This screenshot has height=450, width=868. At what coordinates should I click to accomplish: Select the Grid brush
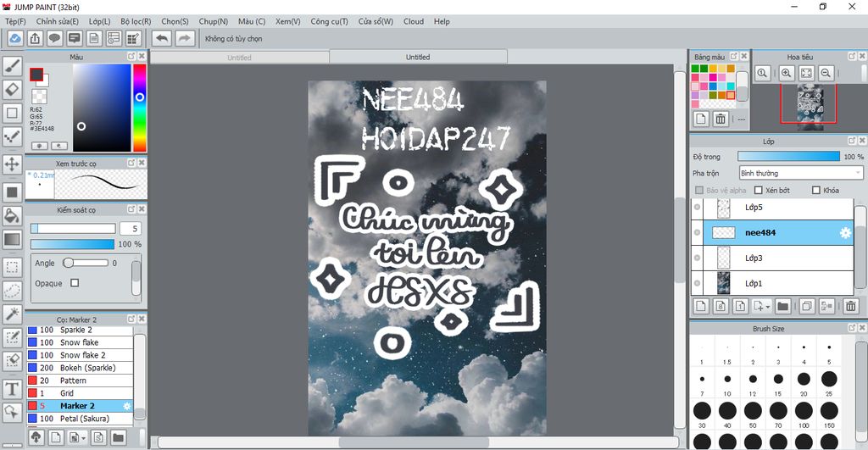[81, 393]
